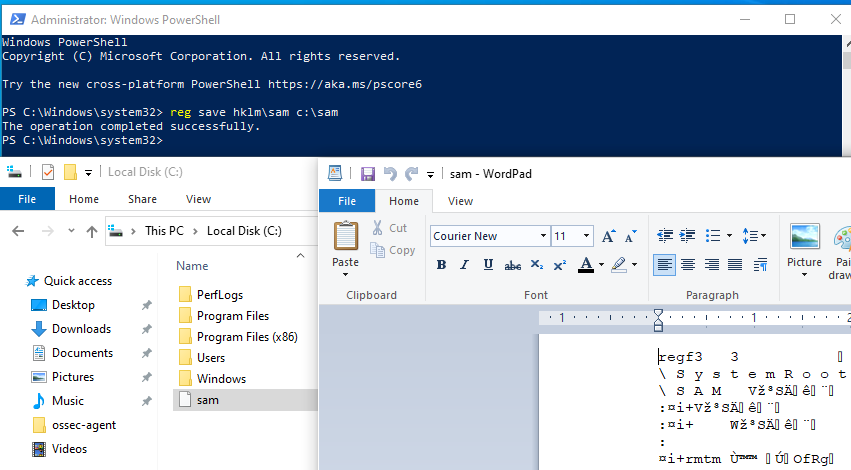Click Save icon in WordPad quick access
This screenshot has width=851, height=470.
[368, 174]
